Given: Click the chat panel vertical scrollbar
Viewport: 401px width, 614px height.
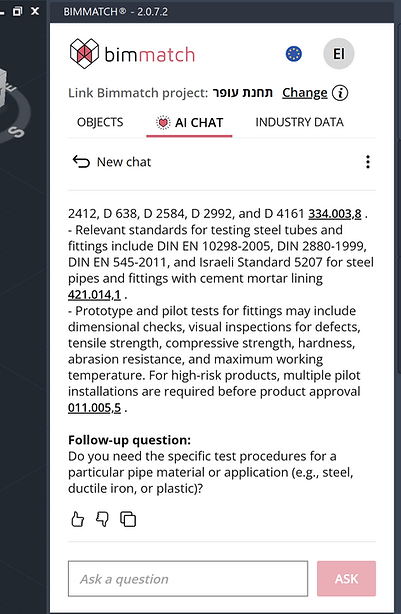Looking at the screenshot, I should [x=399, y=255].
